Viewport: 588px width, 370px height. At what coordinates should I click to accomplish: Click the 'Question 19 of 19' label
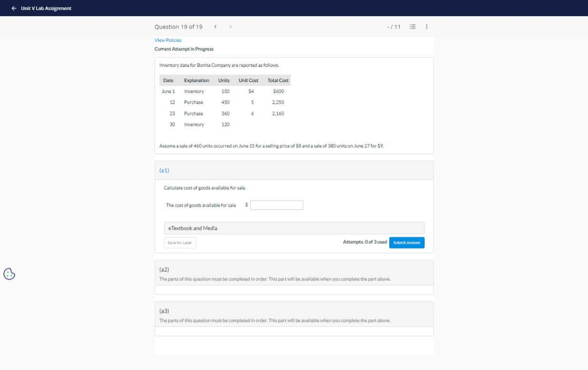[178, 27]
